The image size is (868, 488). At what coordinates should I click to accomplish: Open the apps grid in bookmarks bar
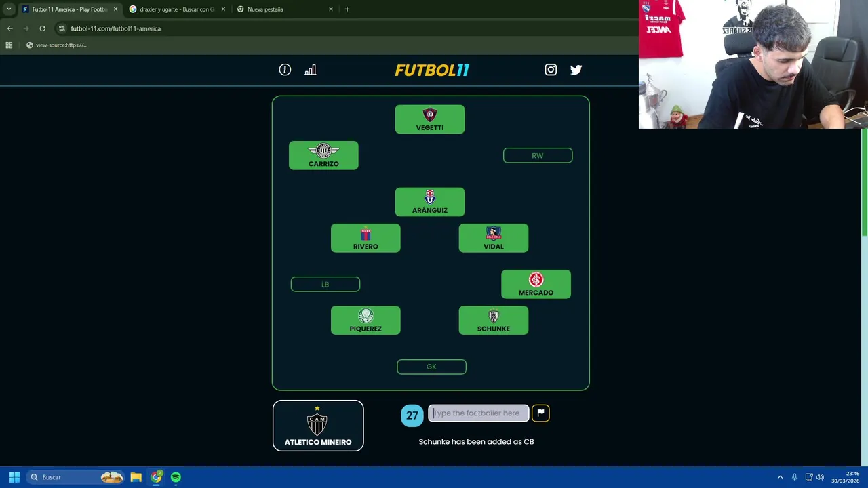coord(9,45)
